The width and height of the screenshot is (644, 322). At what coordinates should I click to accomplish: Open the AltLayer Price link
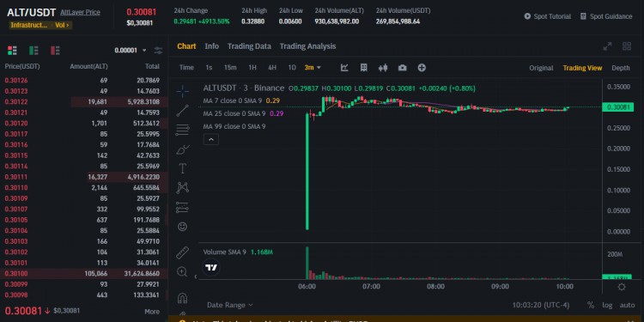coord(80,12)
